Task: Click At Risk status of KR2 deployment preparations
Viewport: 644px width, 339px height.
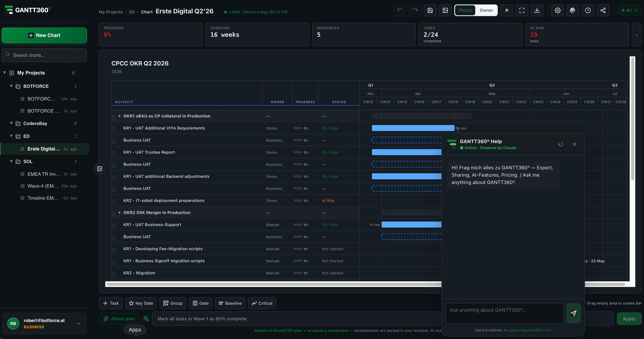Action: pyautogui.click(x=328, y=201)
